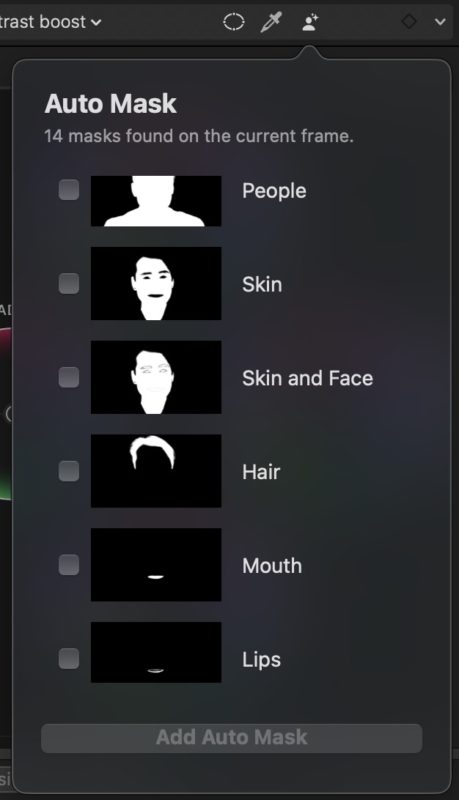459x800 pixels.
Task: Click the People mask thumbnail
Action: click(156, 201)
